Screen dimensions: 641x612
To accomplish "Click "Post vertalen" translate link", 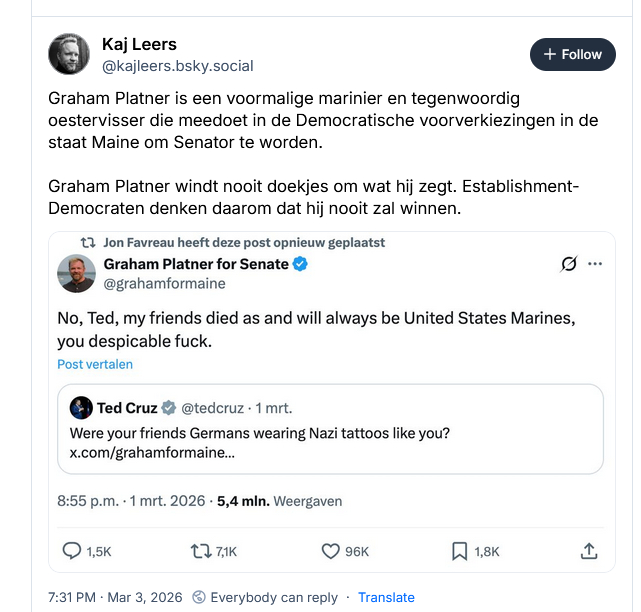I will click(95, 364).
